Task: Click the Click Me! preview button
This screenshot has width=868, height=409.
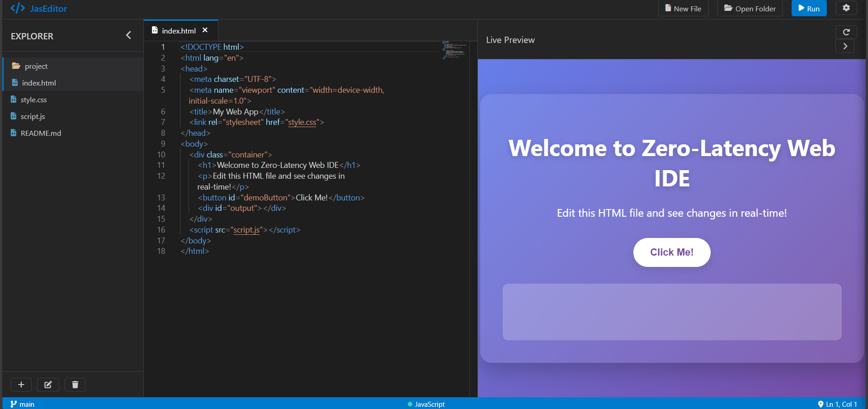Action: pos(672,252)
